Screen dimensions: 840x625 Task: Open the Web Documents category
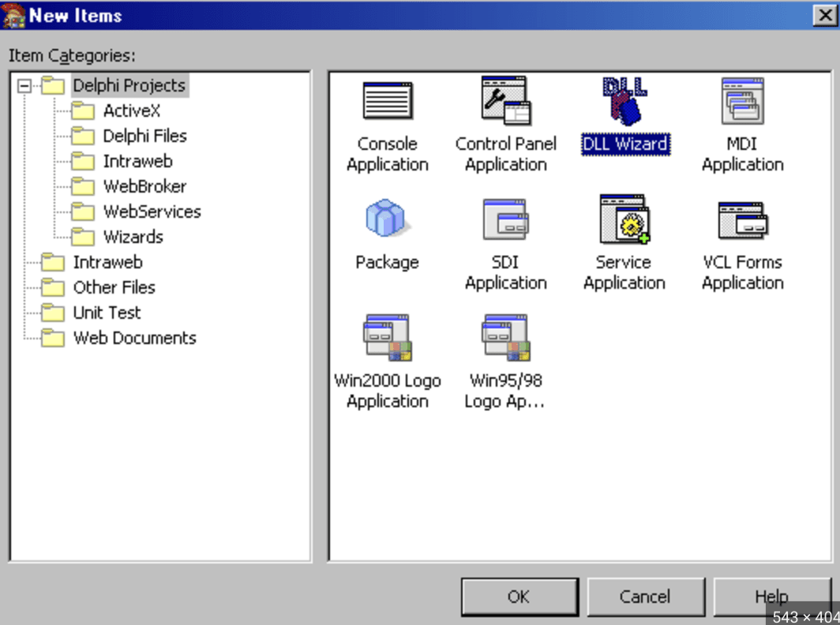click(134, 338)
